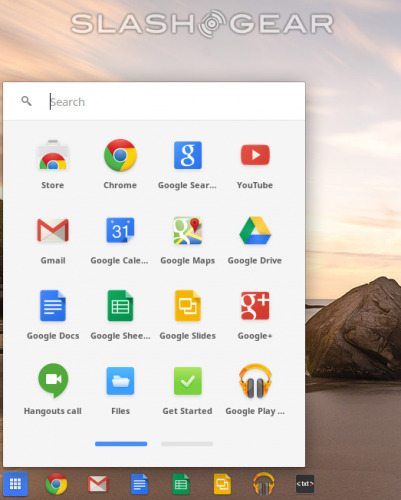
Task: Toggle the app launcher button on the shelf
Action: coord(15,484)
